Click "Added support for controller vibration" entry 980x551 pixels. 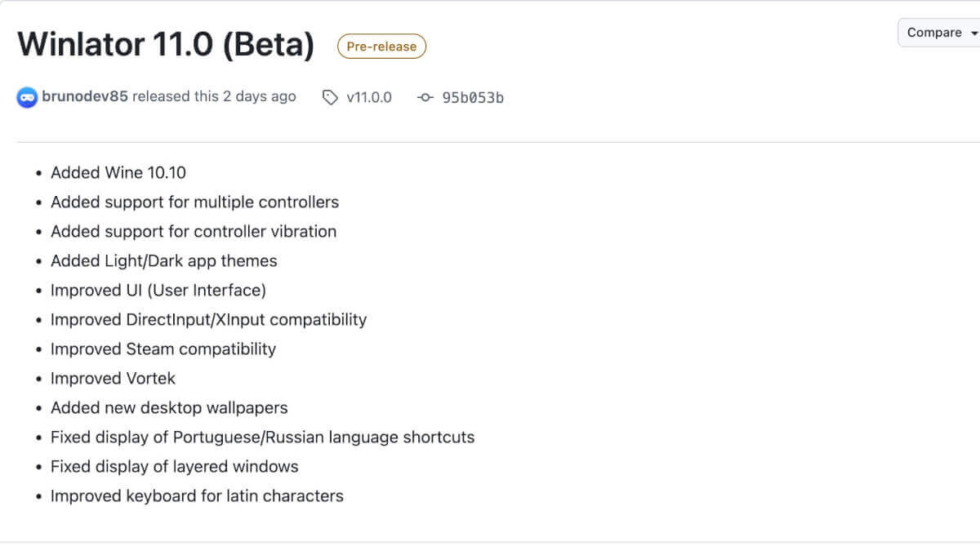click(194, 231)
